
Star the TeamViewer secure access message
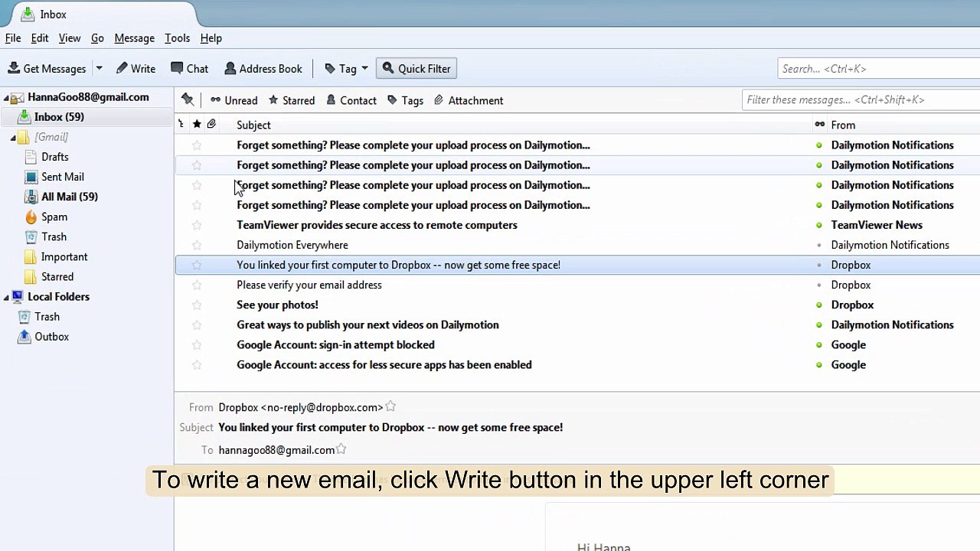(197, 225)
